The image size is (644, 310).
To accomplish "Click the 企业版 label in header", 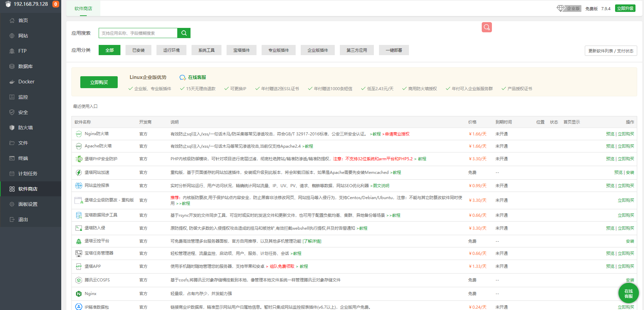I will pyautogui.click(x=573, y=9).
